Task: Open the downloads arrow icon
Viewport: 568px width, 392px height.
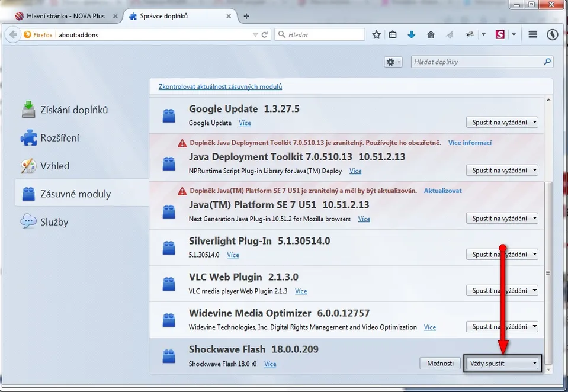Action: click(x=412, y=35)
